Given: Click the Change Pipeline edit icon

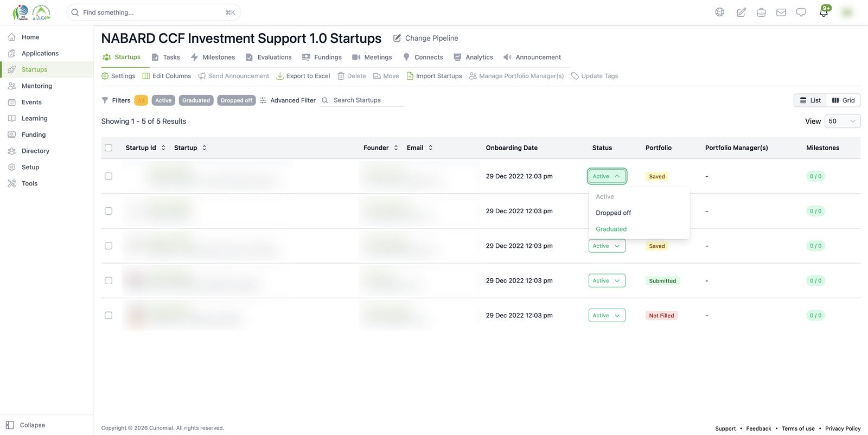Looking at the screenshot, I should (397, 38).
